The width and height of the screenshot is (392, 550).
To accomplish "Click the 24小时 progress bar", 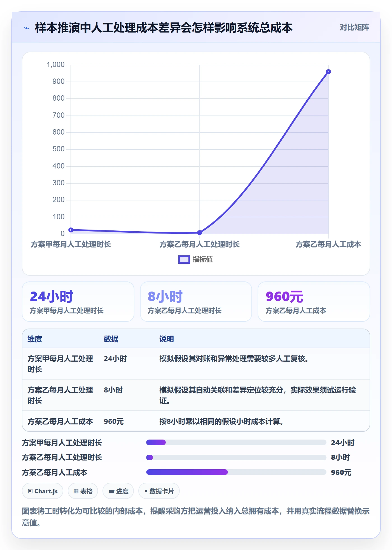I will point(236,442).
